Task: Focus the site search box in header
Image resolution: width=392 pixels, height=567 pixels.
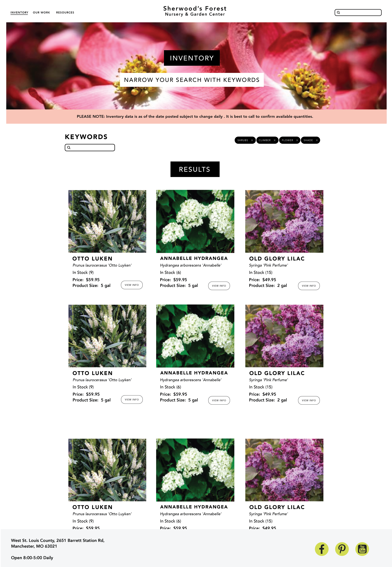Action: (x=358, y=13)
